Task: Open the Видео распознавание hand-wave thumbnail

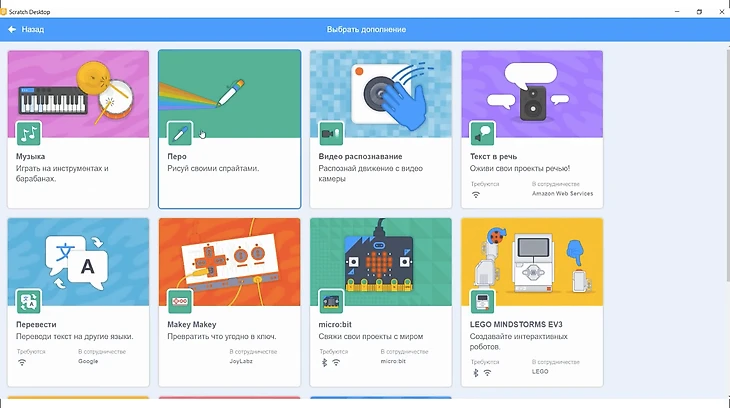Action: point(381,94)
